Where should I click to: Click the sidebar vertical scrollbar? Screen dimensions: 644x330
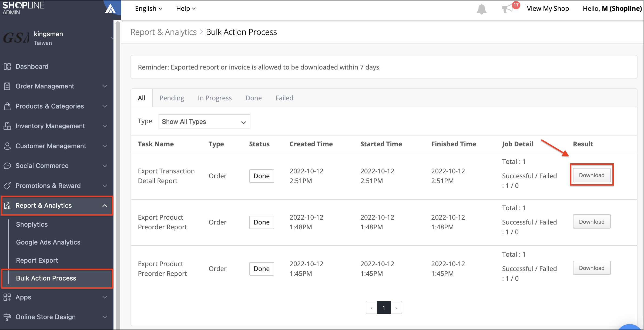tap(118, 175)
